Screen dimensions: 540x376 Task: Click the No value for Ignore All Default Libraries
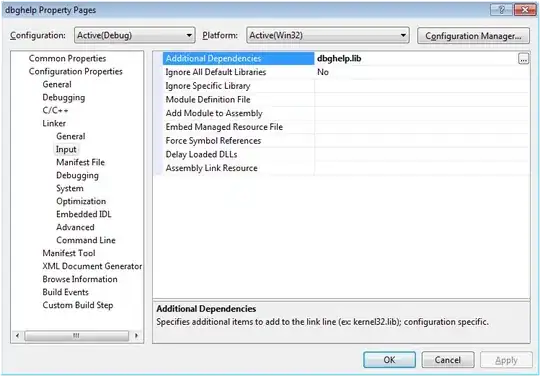422,72
